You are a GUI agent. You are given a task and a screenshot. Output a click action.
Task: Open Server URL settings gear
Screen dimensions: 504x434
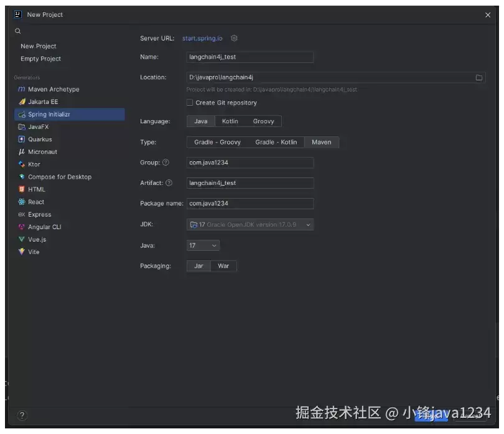pyautogui.click(x=234, y=38)
